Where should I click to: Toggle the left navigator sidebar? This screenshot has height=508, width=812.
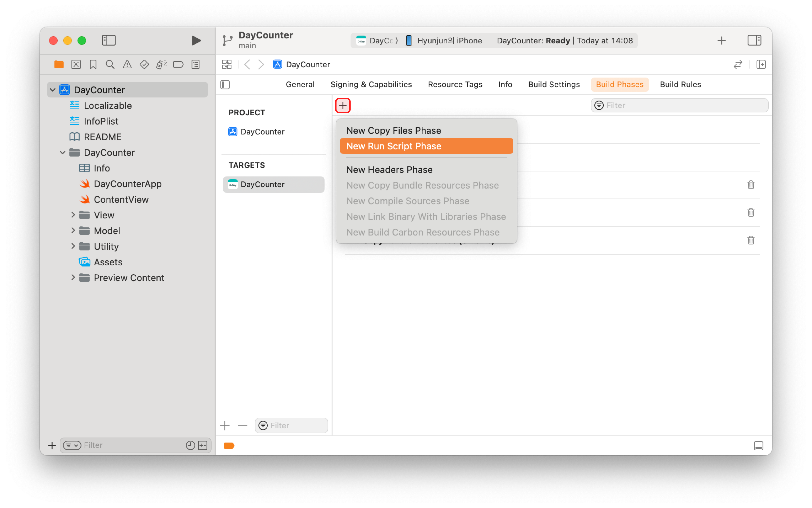pyautogui.click(x=109, y=41)
